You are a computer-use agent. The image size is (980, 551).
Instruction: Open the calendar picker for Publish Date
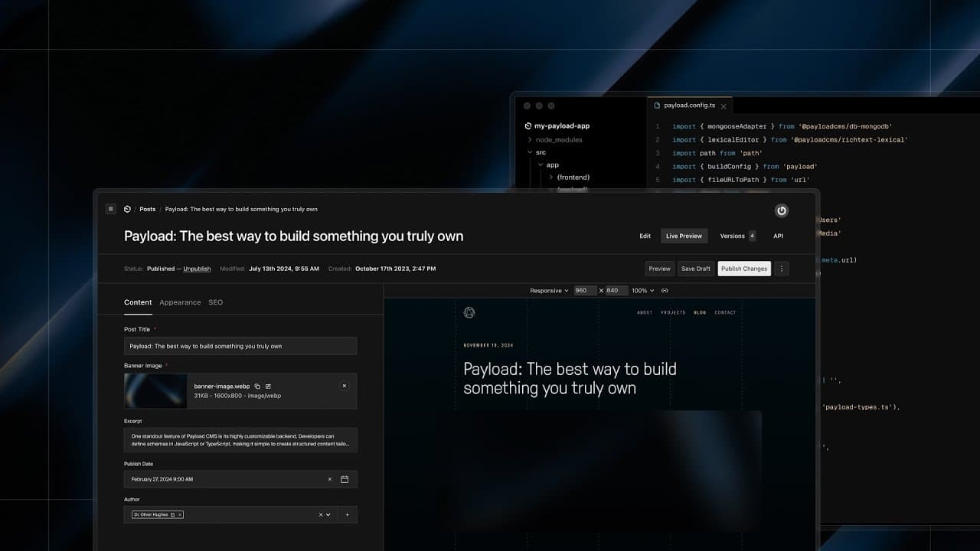344,478
